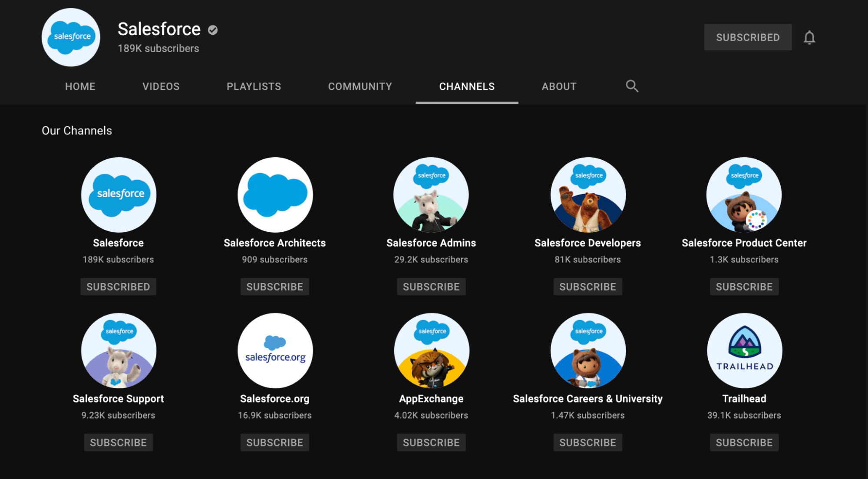The height and width of the screenshot is (479, 868).
Task: Open the Salesforce Admins channel avatar
Action: point(431,195)
